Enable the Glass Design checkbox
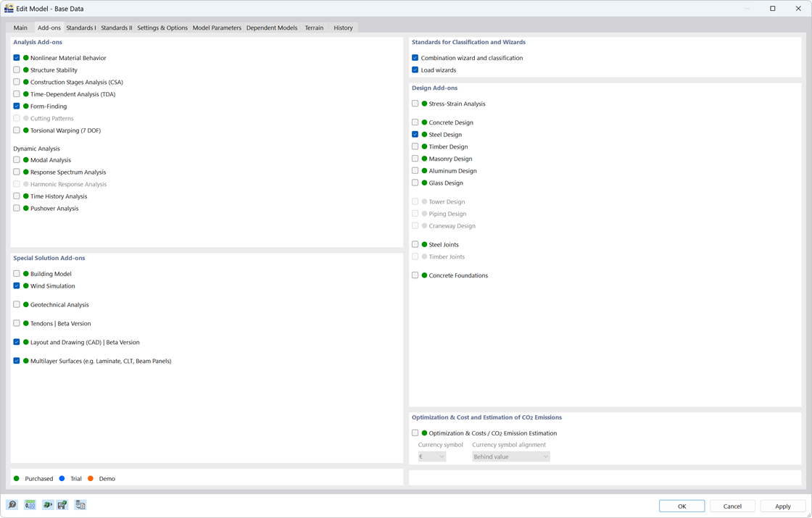812x518 pixels. point(415,183)
